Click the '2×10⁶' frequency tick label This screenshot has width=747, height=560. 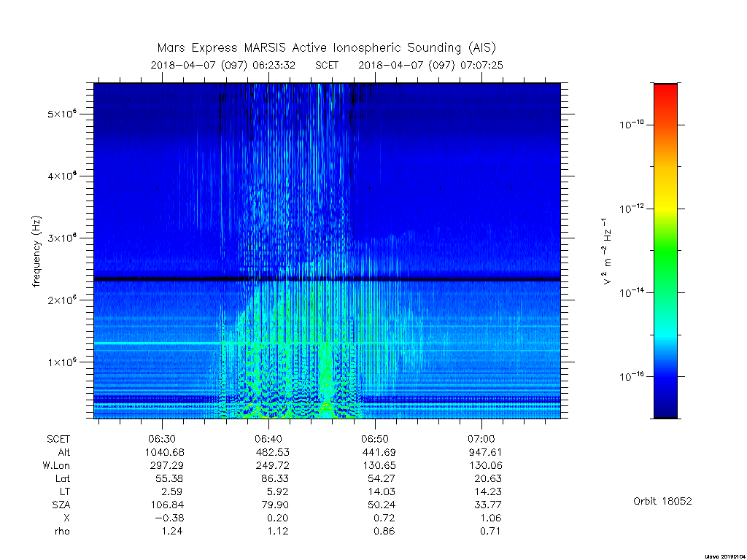(62, 300)
